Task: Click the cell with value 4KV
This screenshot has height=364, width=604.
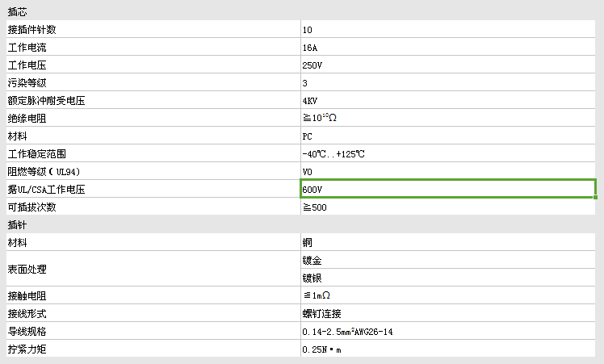Action: coord(448,101)
